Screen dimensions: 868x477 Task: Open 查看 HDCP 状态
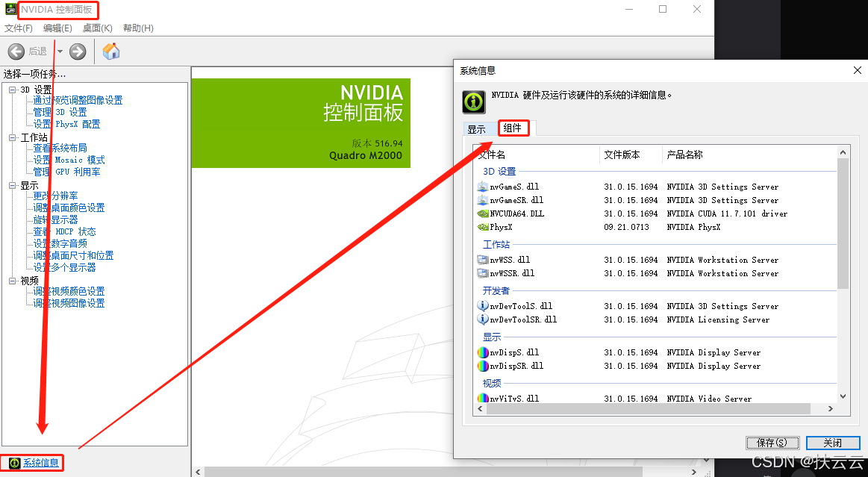(x=64, y=231)
